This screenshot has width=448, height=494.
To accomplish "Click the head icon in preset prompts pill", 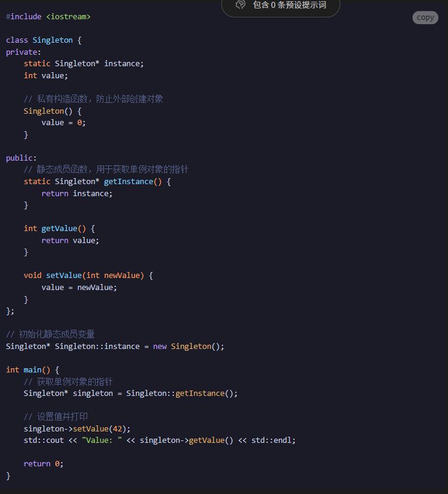I will (x=241, y=5).
